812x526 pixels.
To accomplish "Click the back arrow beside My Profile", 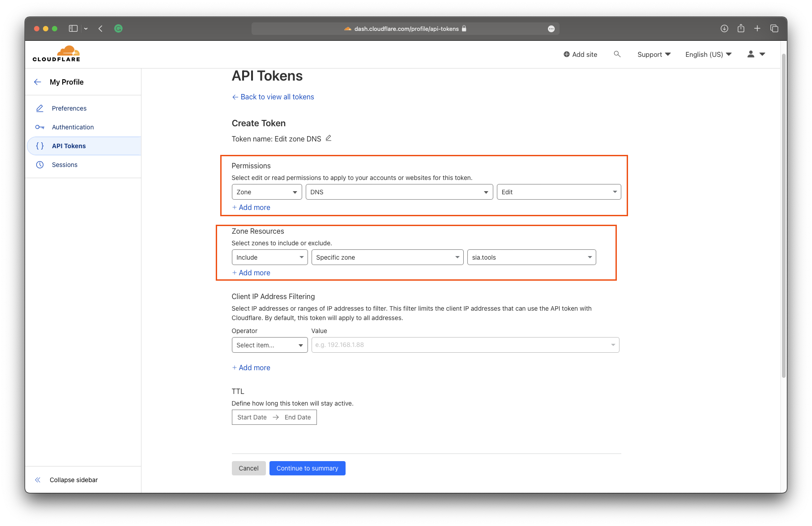I will pyautogui.click(x=38, y=82).
